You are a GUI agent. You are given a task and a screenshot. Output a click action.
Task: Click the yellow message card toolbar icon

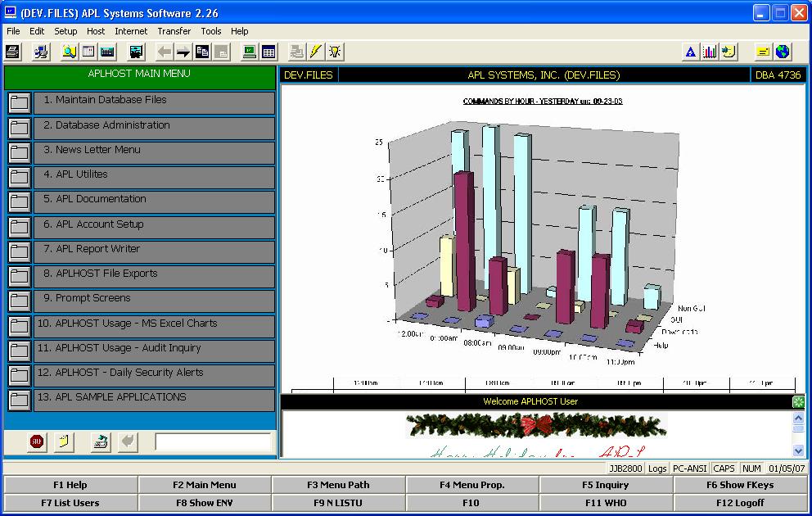[763, 52]
